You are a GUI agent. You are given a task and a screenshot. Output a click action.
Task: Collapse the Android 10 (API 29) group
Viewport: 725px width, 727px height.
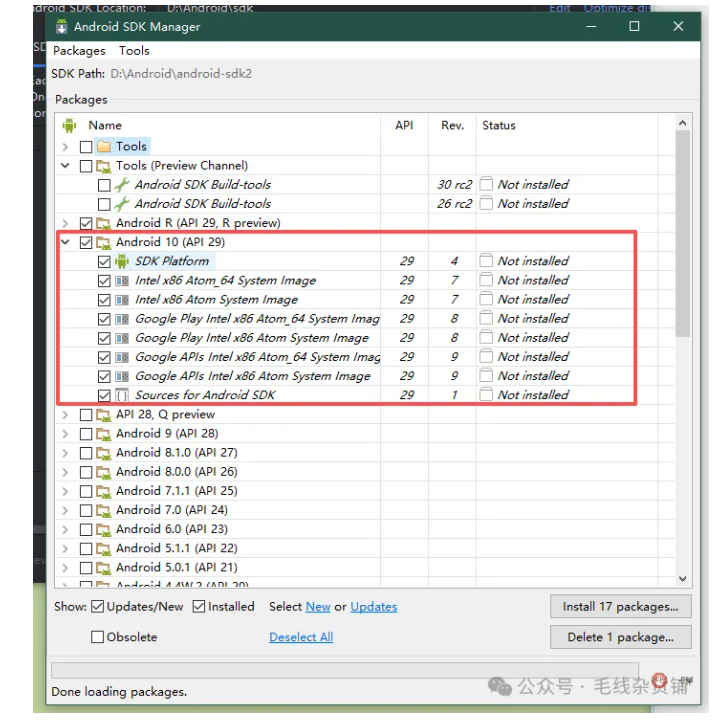(65, 242)
